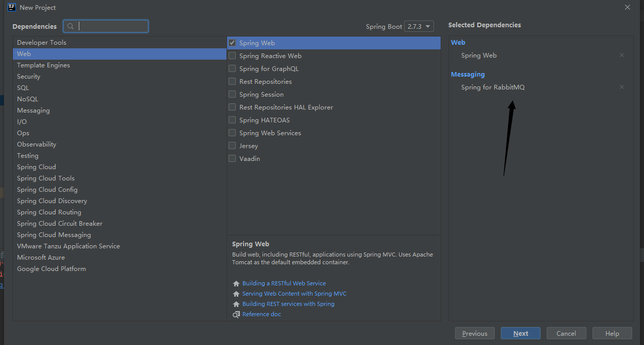Viewport: 644px width, 345px height.
Task: Open the Messaging category
Action: coord(119,110)
